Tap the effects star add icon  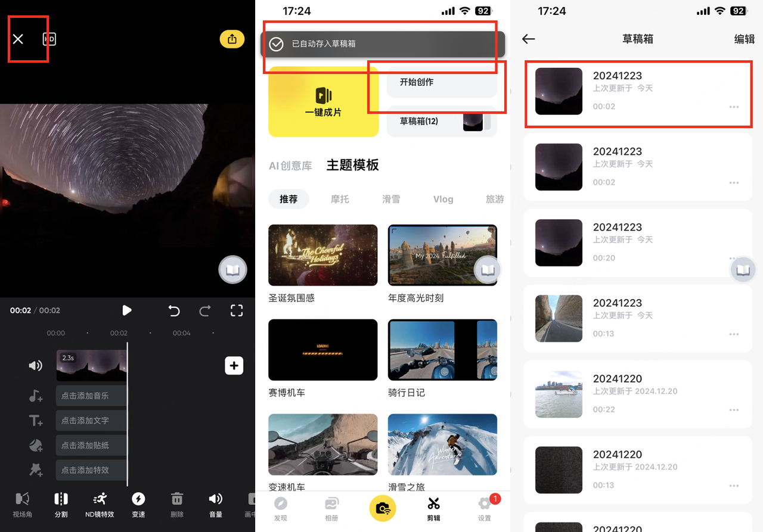click(35, 470)
